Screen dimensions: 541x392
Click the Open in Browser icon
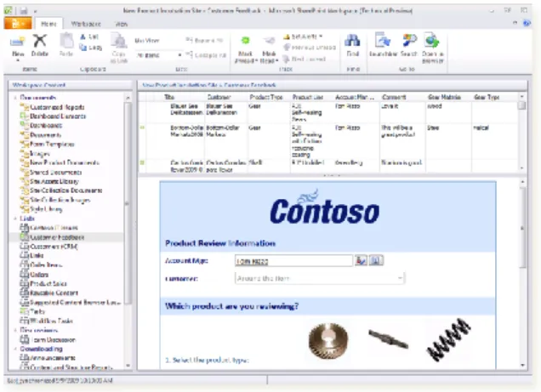pyautogui.click(x=432, y=41)
